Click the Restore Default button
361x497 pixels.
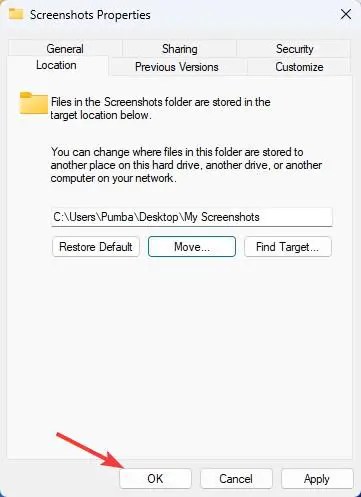(96, 247)
